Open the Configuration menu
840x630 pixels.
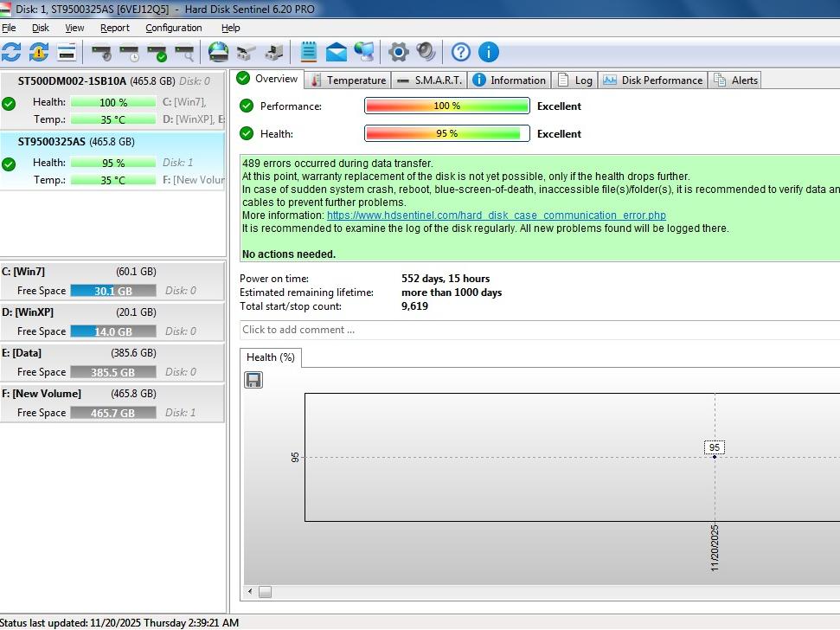tap(173, 28)
